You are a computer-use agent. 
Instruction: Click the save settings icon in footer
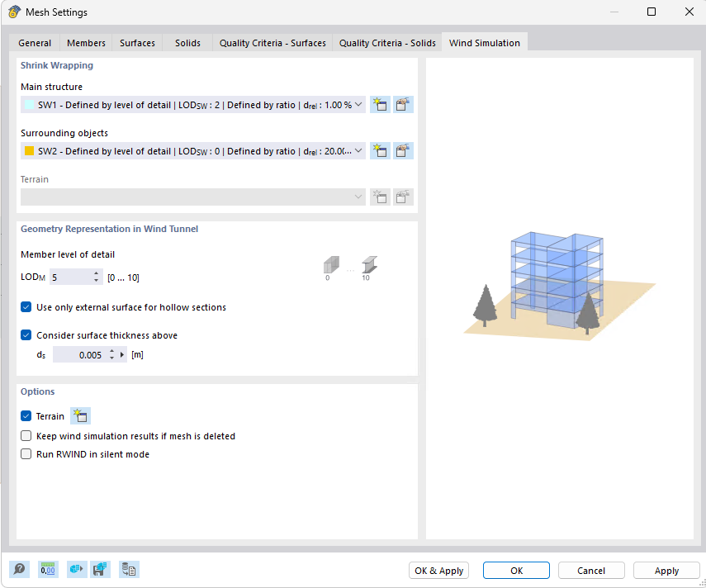pyautogui.click(x=100, y=570)
